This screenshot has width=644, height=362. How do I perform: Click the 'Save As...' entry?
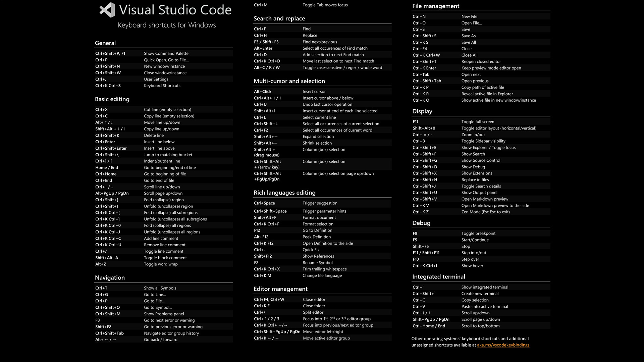coord(470,36)
